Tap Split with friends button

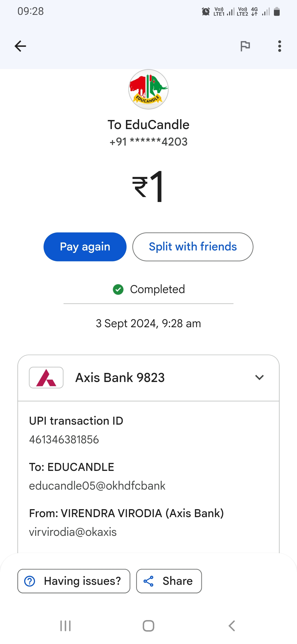[x=193, y=247]
